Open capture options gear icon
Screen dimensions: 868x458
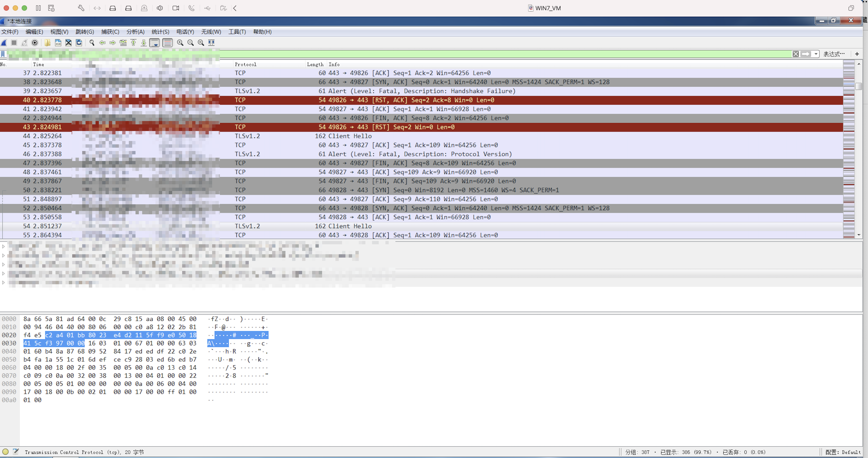click(35, 43)
